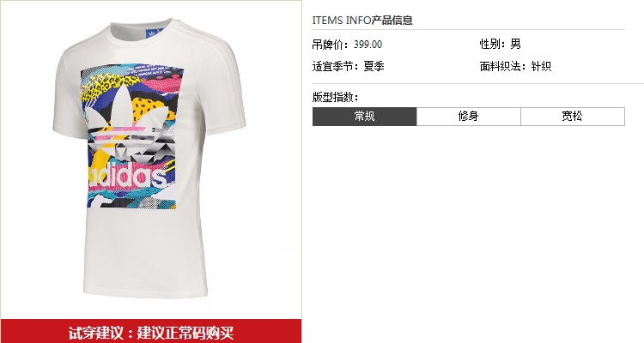
Task: Select the 常规 fit option
Action: tap(364, 117)
